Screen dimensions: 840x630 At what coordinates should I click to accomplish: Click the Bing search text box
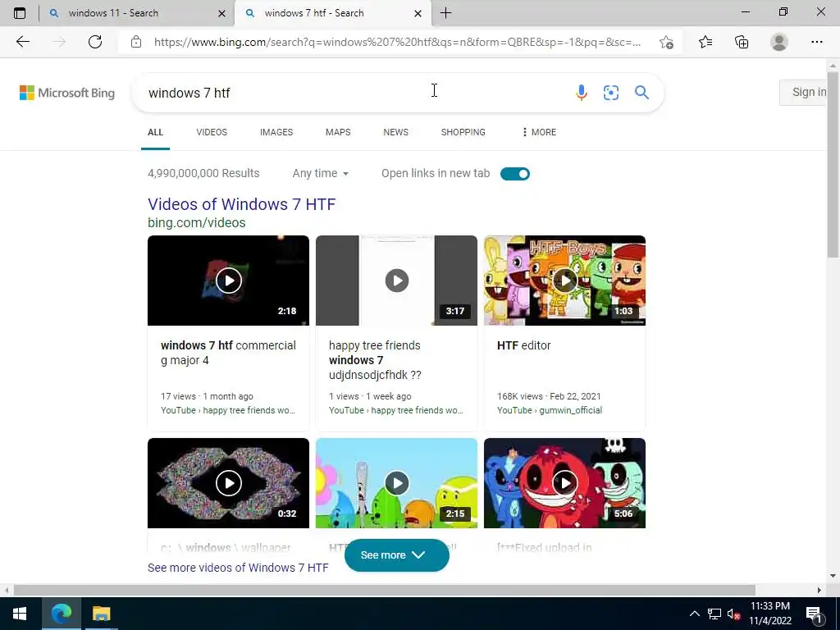point(354,93)
